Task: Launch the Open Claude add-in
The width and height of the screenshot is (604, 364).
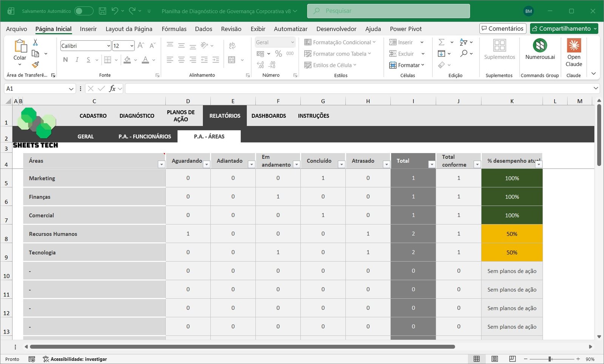Action: [x=573, y=52]
